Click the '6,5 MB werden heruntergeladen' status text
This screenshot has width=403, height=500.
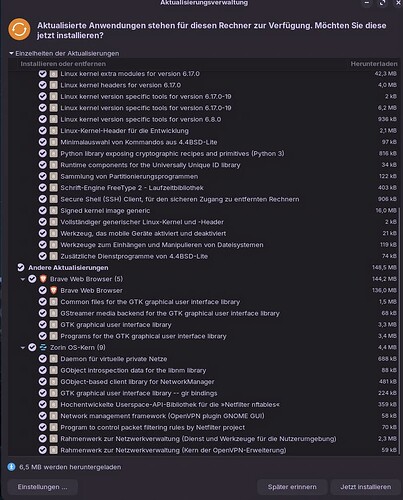[70, 467]
